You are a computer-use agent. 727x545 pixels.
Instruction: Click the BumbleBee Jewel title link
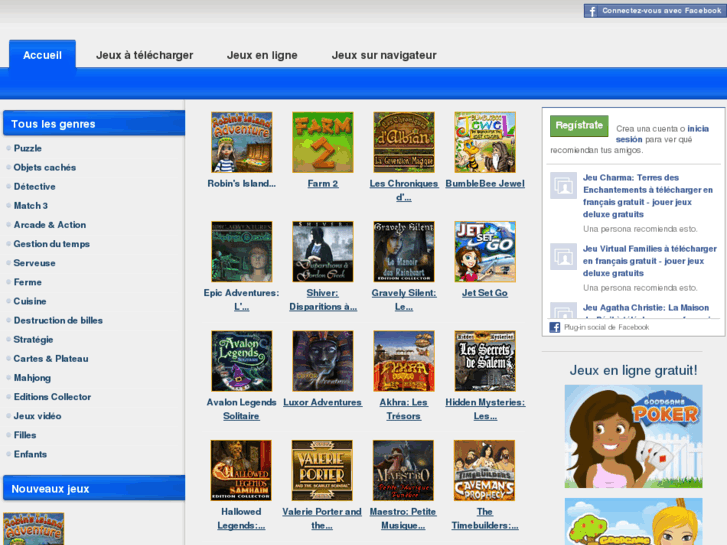tap(485, 184)
